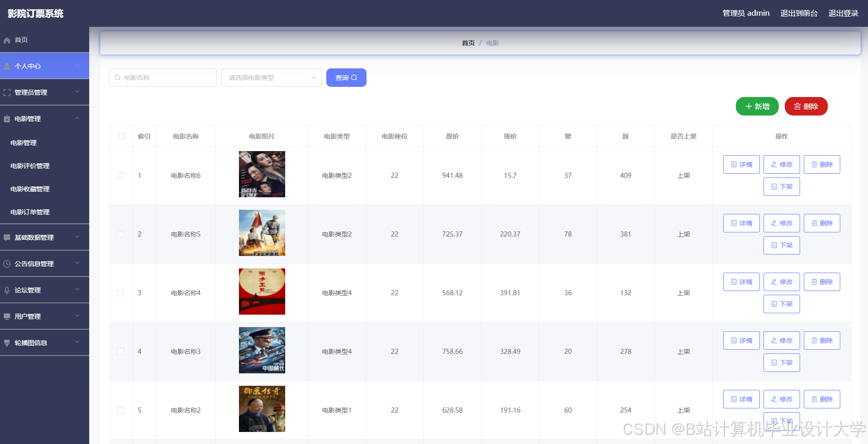Click the green 新增 button
This screenshot has height=444, width=868.
[757, 106]
